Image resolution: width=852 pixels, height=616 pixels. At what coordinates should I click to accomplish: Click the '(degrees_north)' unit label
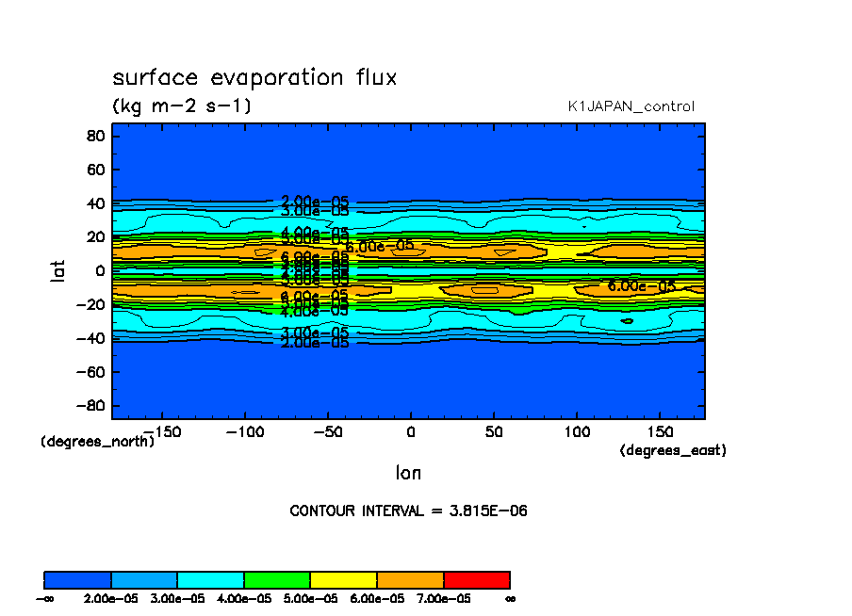[97, 441]
